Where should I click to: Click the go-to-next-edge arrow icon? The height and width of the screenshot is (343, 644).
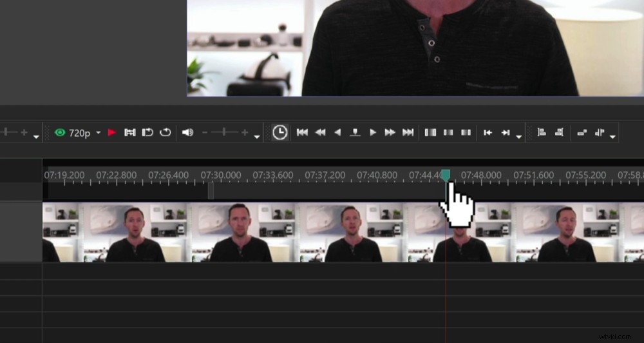[x=506, y=132]
